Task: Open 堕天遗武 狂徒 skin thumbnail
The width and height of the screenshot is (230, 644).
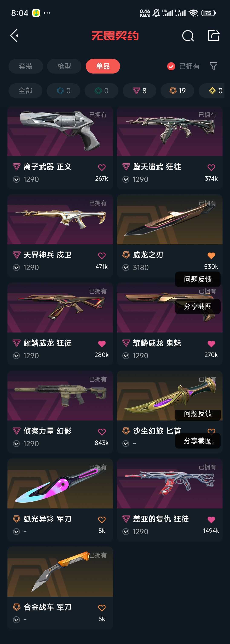Action: pyautogui.click(x=170, y=132)
